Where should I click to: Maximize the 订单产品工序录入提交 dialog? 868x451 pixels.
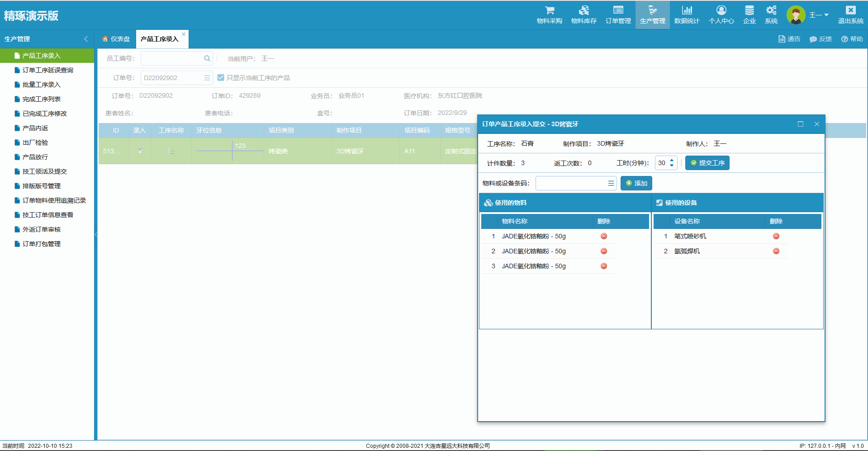[x=800, y=124]
